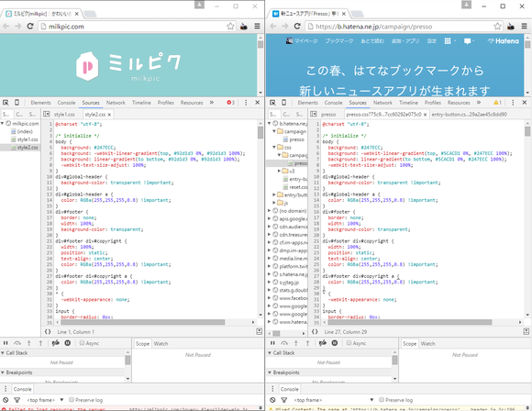Open DevTools more options in Hatena window
Screen dimensions: 532x411
click(513, 103)
